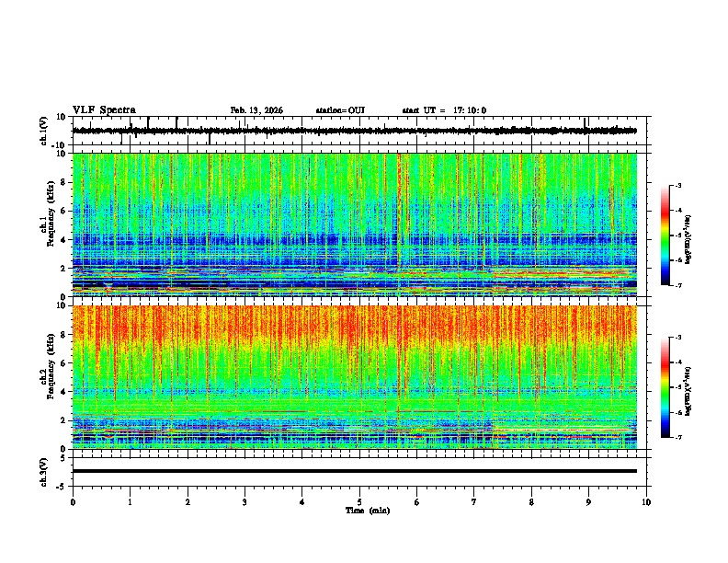Click the "ch.3(V)" axis label
Viewport: 728px width, 563px height.
click(x=44, y=472)
